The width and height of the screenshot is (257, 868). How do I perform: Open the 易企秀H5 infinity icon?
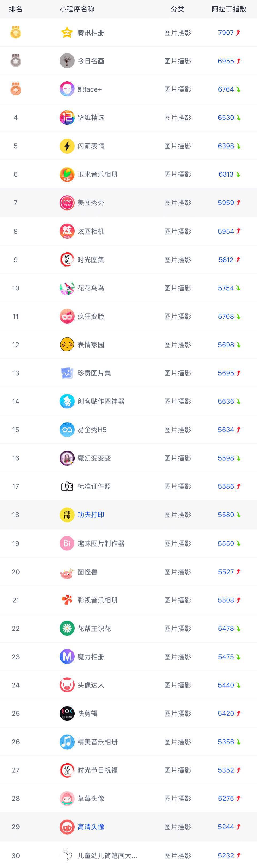tap(67, 430)
